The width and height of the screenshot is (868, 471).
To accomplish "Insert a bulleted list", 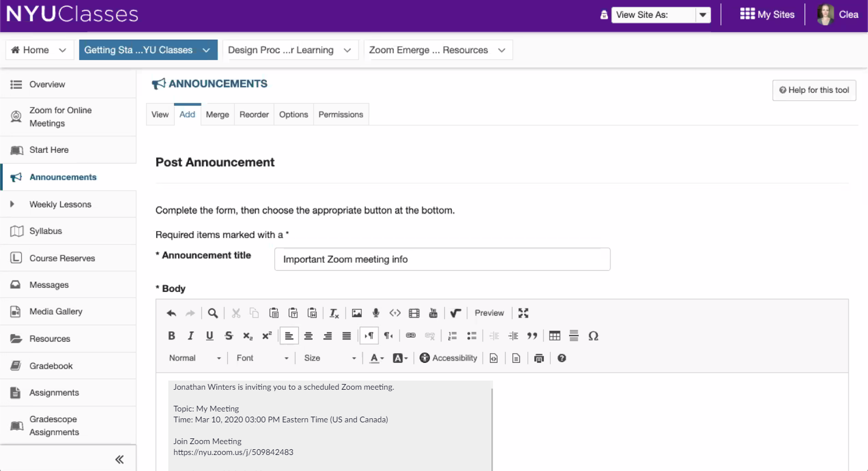I will click(x=472, y=336).
